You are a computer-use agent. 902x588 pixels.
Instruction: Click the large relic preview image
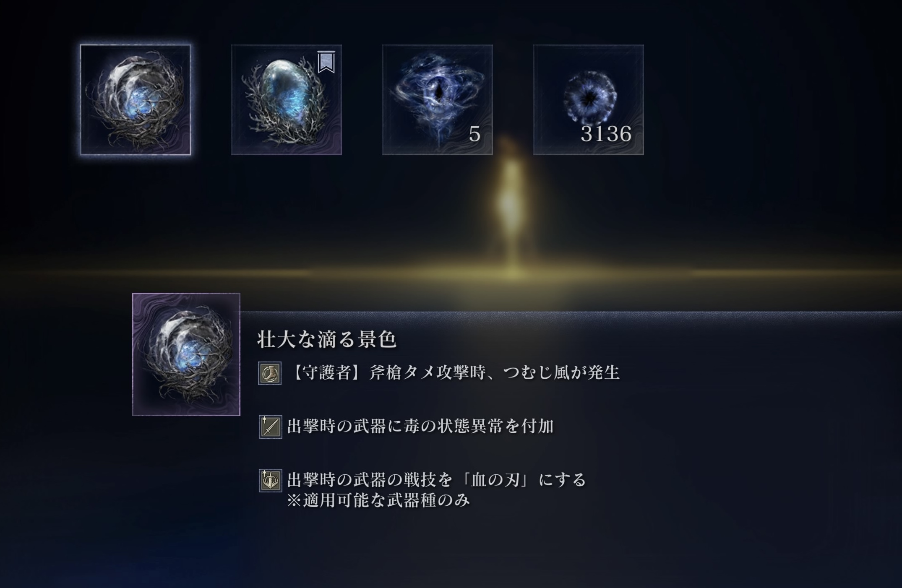click(186, 354)
